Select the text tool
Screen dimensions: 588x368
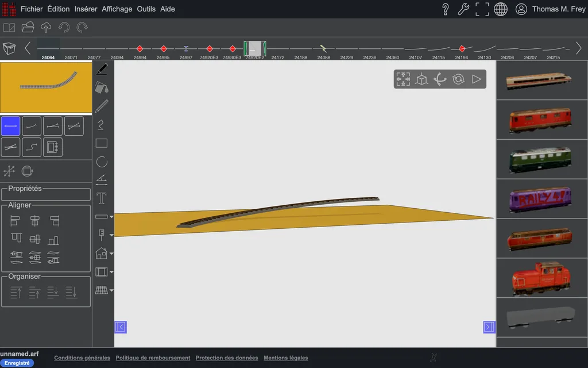tap(102, 198)
